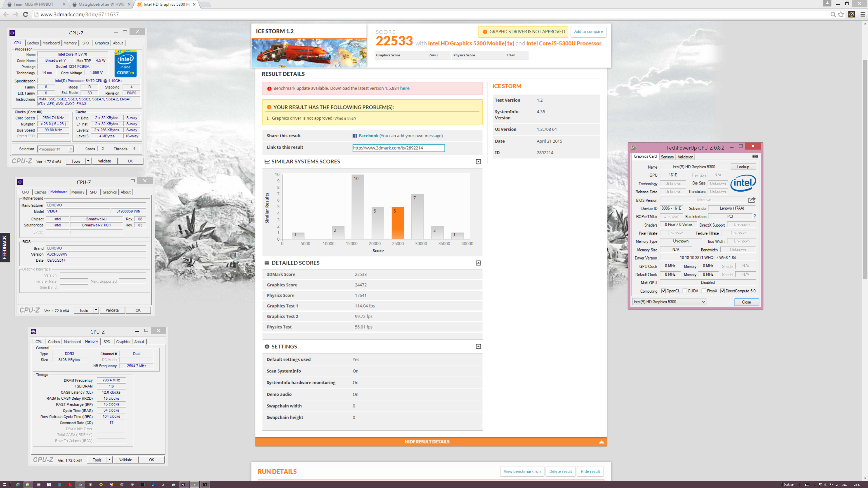Open the Chrome hamburger menu
The width and height of the screenshot is (868, 488).
863,14
